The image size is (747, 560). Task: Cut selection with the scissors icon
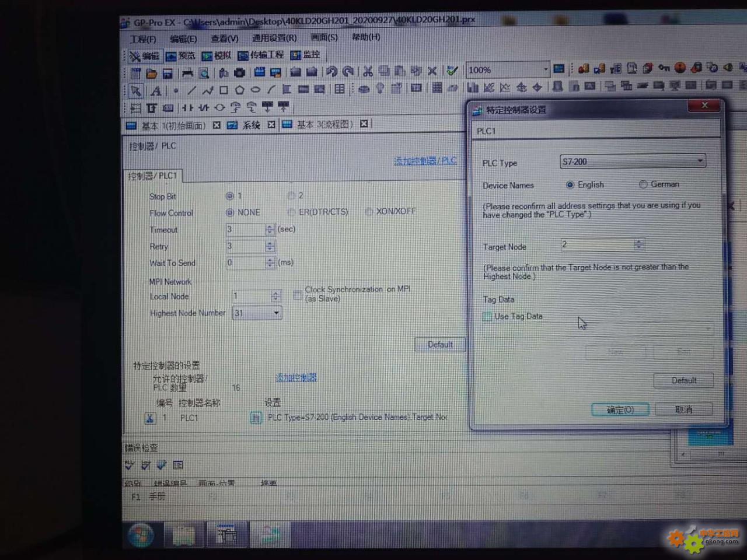[368, 71]
